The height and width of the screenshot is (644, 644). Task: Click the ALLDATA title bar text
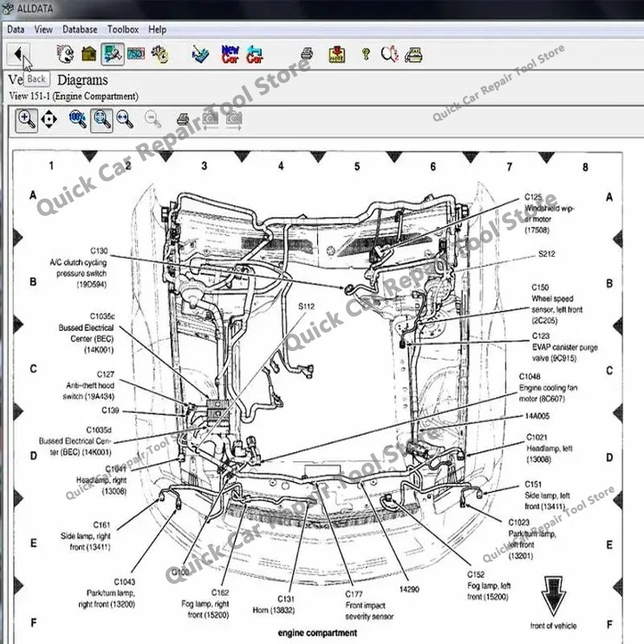tap(35, 8)
